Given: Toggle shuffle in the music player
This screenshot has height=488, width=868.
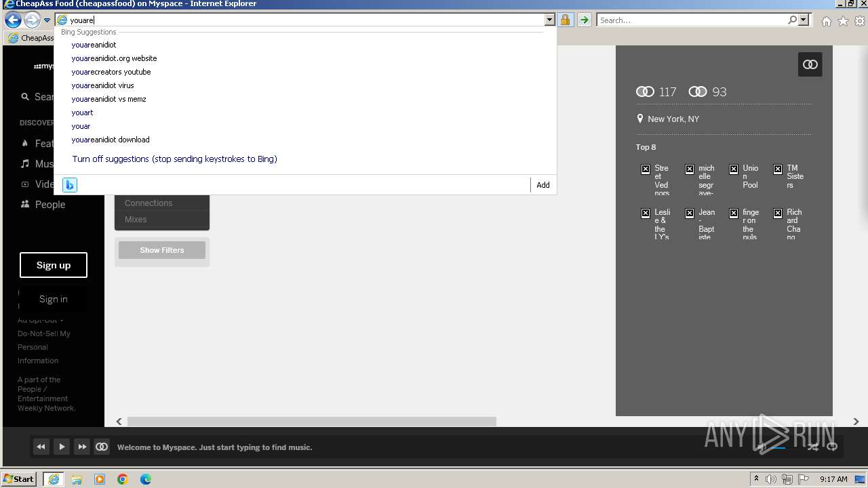Looking at the screenshot, I should (x=812, y=447).
